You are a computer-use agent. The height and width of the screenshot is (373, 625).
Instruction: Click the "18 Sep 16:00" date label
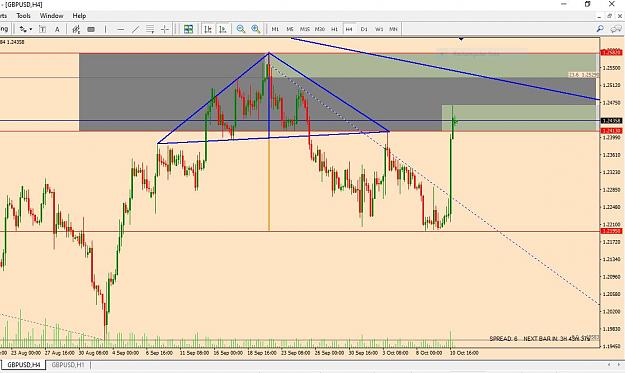262,353
